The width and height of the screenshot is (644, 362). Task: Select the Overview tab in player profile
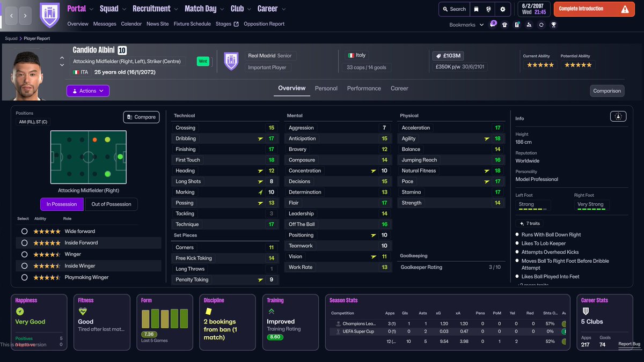[292, 88]
